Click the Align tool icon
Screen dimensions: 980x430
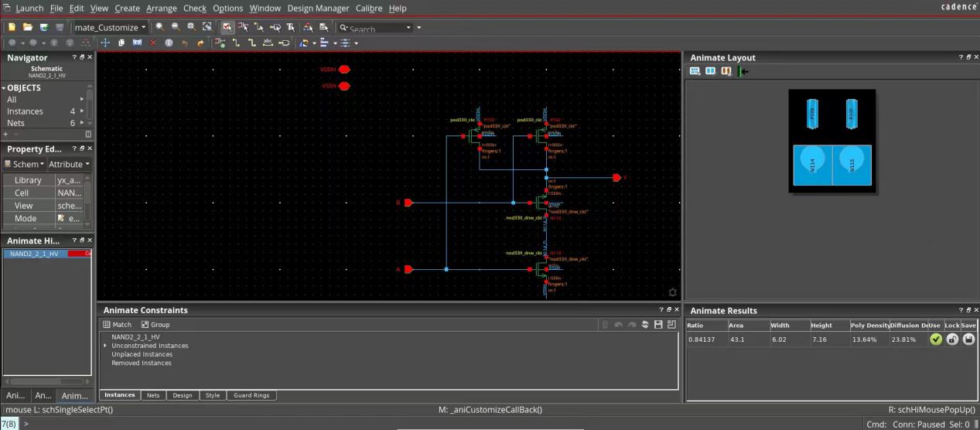tap(323, 43)
